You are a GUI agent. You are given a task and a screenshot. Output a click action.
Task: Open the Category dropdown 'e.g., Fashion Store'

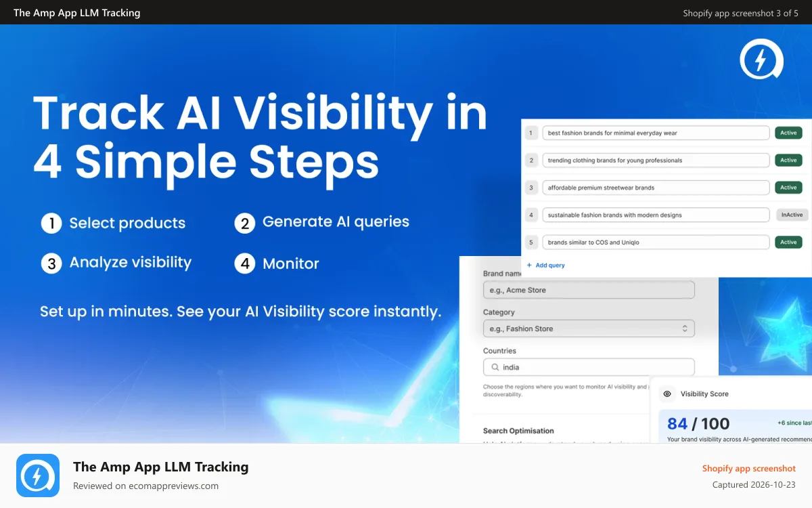[x=589, y=329]
